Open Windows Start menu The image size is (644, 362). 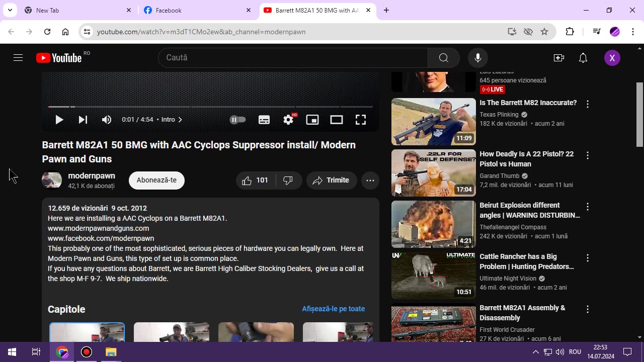pos(12,352)
